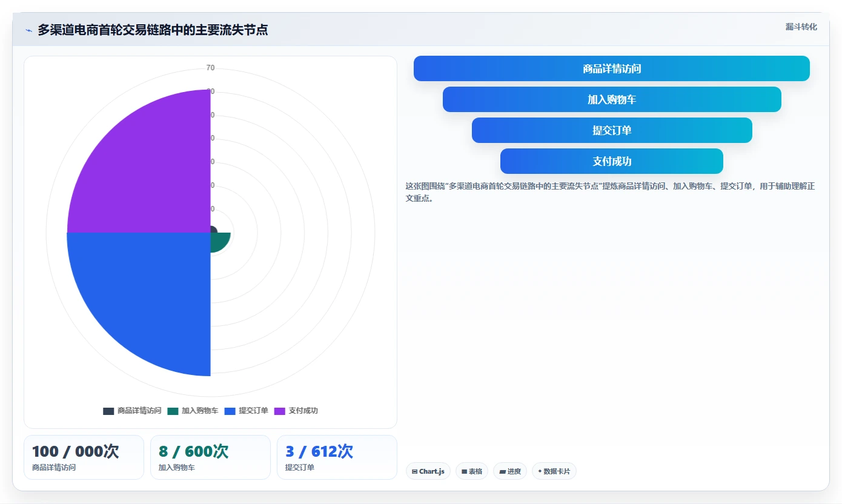Select the 商品详情访问 funnel bar

[612, 68]
